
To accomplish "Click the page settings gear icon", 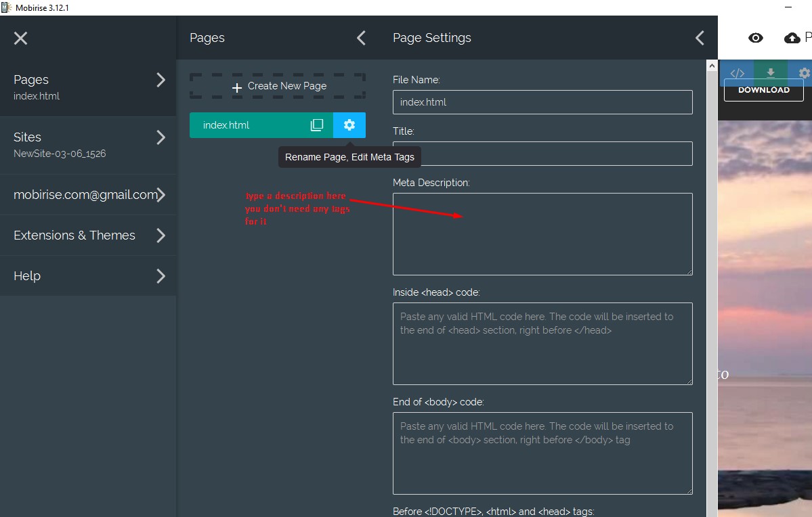I will tap(349, 125).
